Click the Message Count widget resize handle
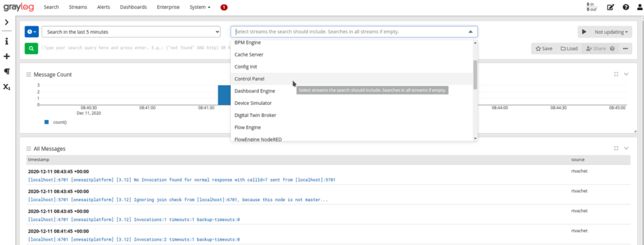The width and height of the screenshot is (644, 245). tap(635, 131)
